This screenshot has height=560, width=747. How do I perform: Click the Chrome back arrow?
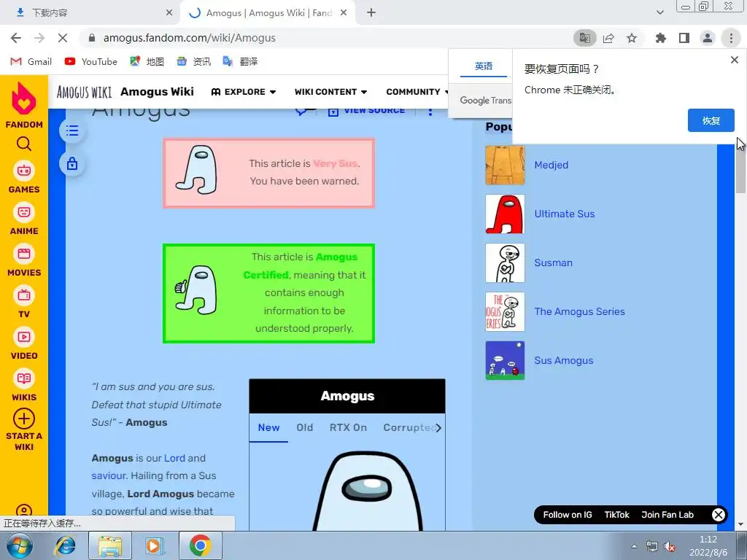click(16, 38)
